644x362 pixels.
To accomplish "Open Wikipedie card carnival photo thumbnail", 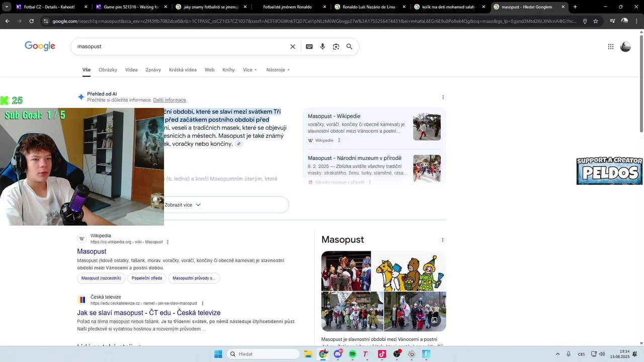I will pyautogui.click(x=427, y=127).
